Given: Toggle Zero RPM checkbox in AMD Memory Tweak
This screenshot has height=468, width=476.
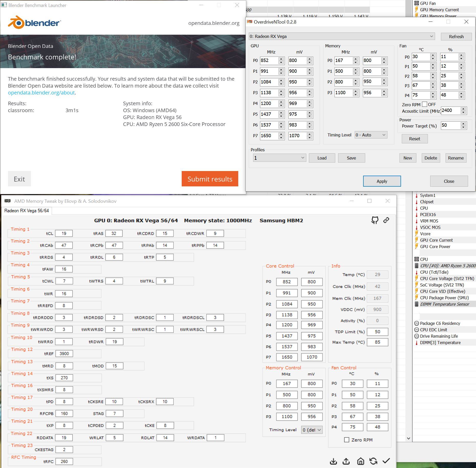Looking at the screenshot, I should [x=347, y=440].
